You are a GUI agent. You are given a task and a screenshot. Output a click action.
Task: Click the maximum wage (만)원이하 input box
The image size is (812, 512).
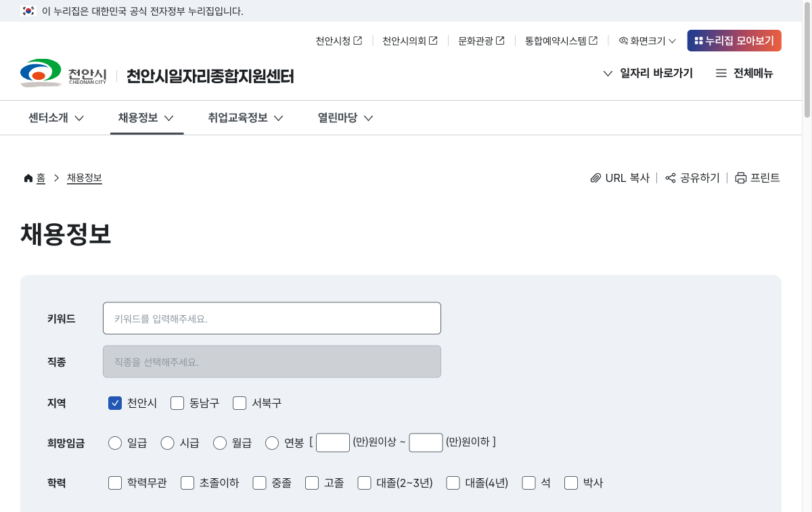[x=426, y=442]
